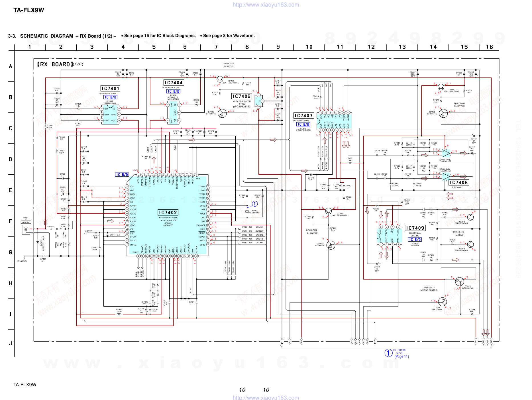Click the LINE AMP label under IC7408
532x400 pixels.
(457, 187)
